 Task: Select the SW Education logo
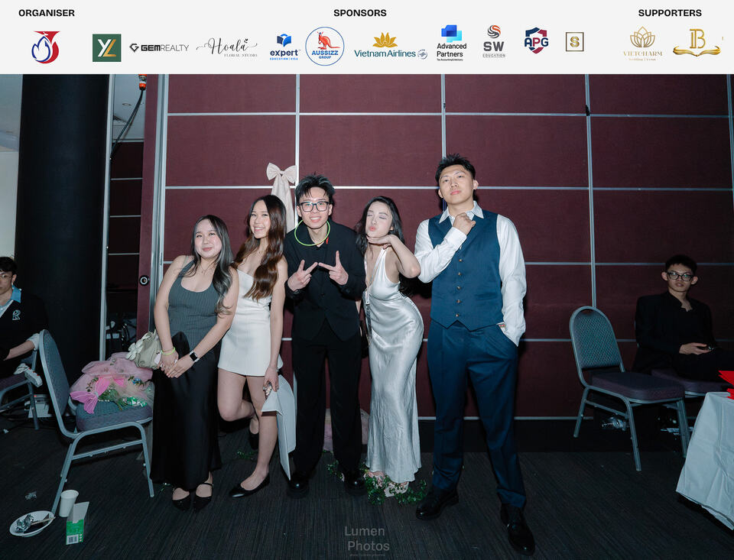(x=494, y=42)
